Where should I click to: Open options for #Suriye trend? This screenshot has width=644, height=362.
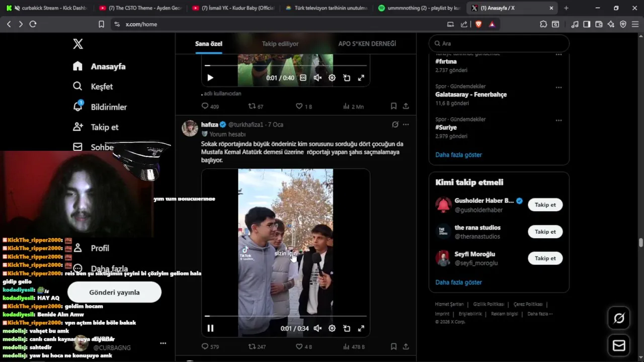click(x=558, y=121)
